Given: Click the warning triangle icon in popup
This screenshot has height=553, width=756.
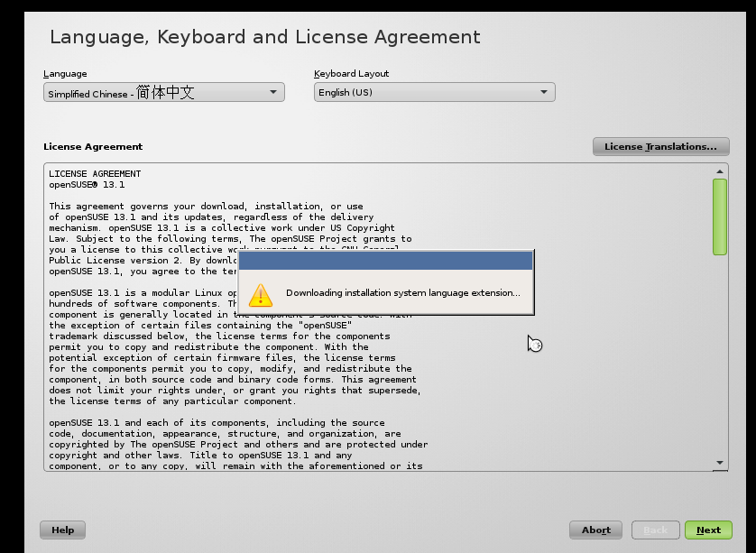Looking at the screenshot, I should [261, 295].
